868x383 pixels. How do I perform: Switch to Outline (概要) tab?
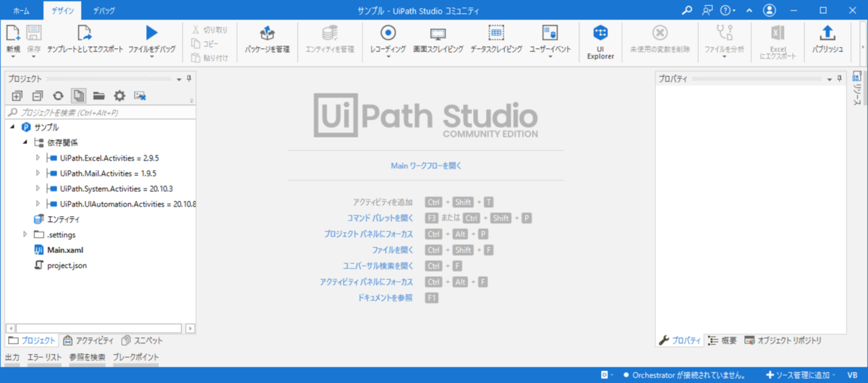723,340
